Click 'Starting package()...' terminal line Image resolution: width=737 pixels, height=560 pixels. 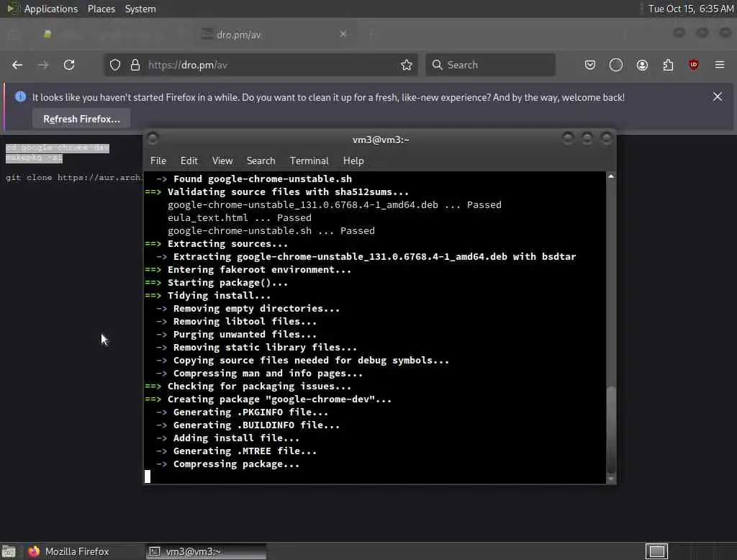pyautogui.click(x=227, y=283)
